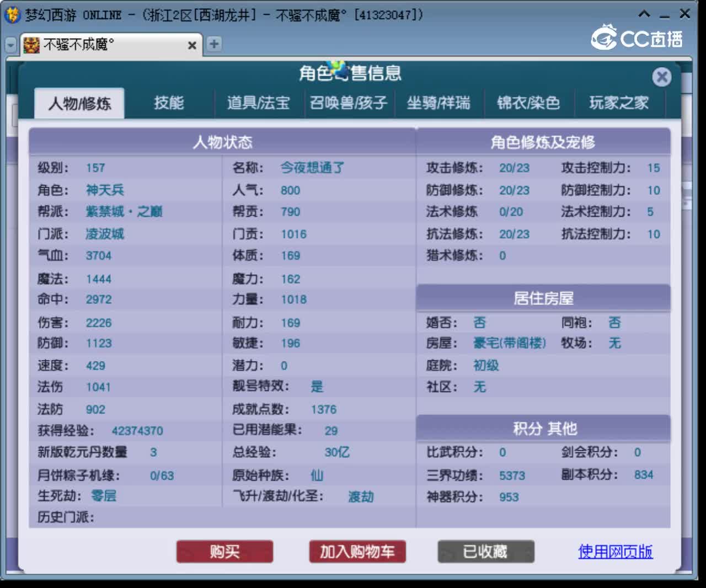Open the 召唤兽/孩子 tab
This screenshot has width=706, height=588.
click(x=349, y=103)
